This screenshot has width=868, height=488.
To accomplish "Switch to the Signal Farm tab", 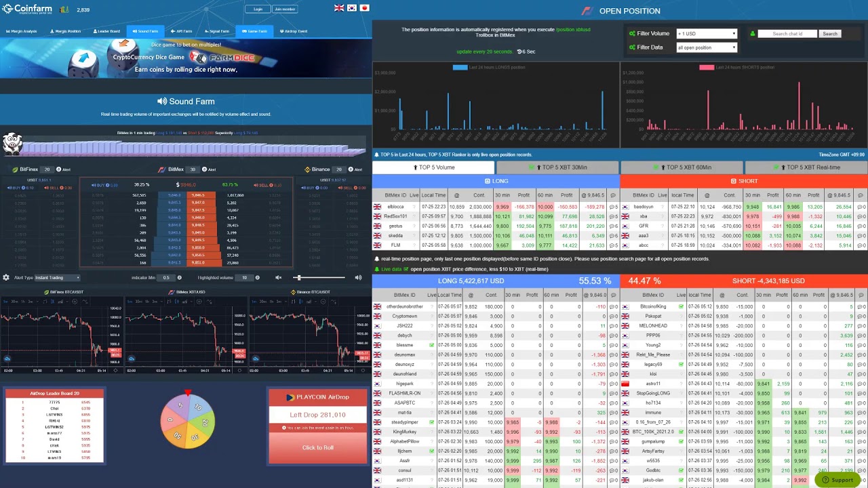I will (217, 31).
